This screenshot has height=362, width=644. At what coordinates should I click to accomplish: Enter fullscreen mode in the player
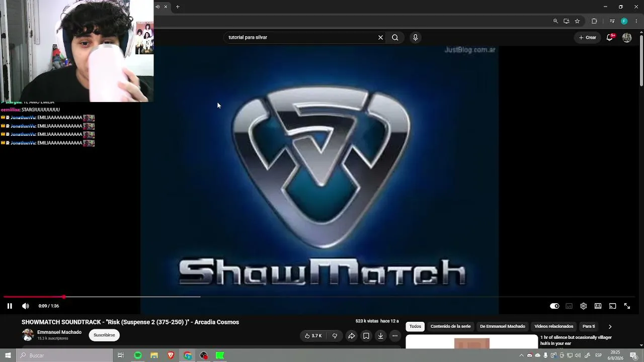(x=627, y=306)
